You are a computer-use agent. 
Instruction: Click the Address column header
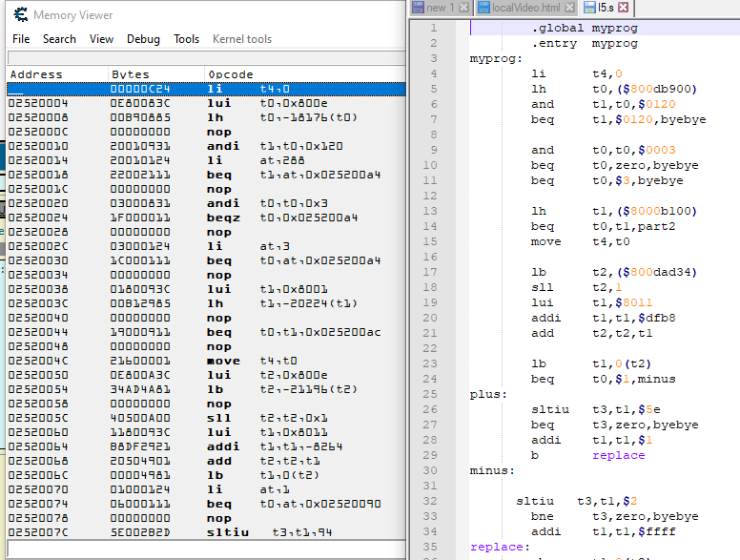click(x=57, y=74)
